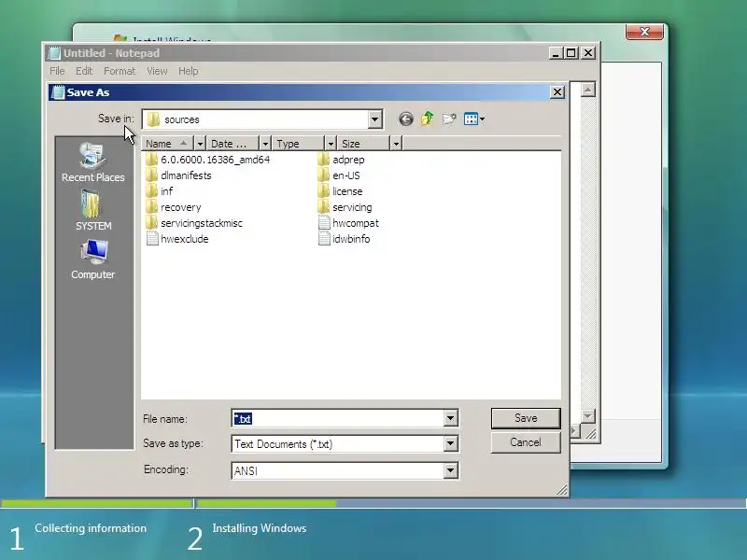Select the idwbinfo file
747x560 pixels.
point(344,239)
